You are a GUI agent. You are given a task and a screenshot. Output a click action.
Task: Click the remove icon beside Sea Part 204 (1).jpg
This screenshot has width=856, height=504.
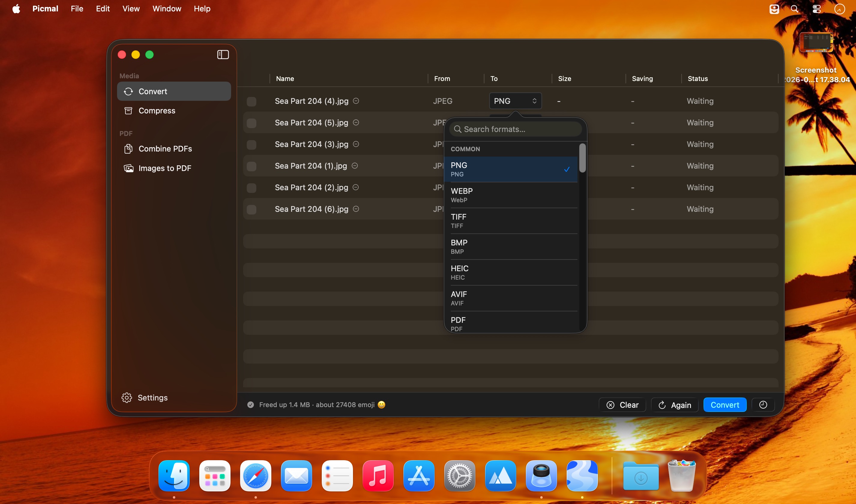pyautogui.click(x=355, y=166)
